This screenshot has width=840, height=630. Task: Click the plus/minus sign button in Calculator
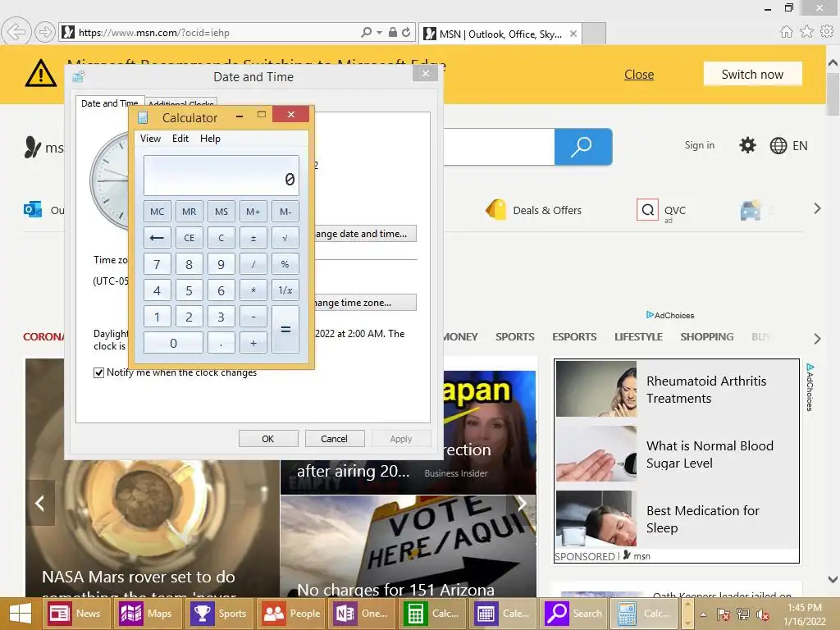point(253,238)
